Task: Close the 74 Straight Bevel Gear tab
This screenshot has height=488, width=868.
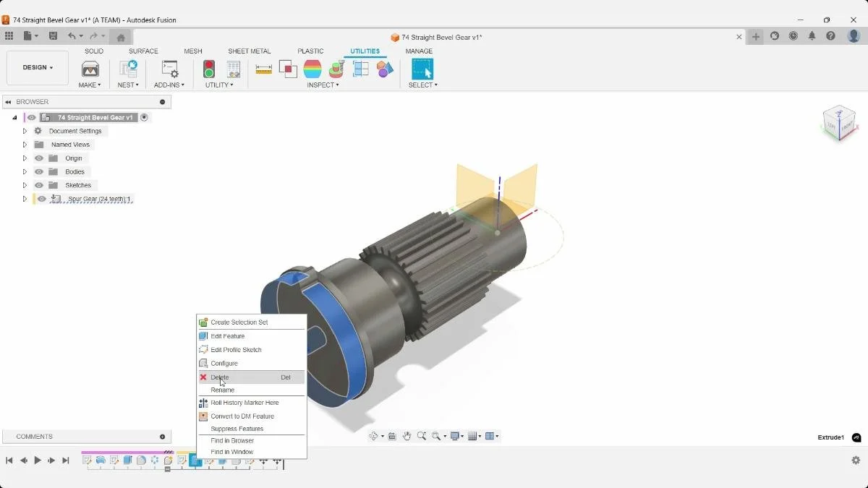Action: (x=739, y=37)
